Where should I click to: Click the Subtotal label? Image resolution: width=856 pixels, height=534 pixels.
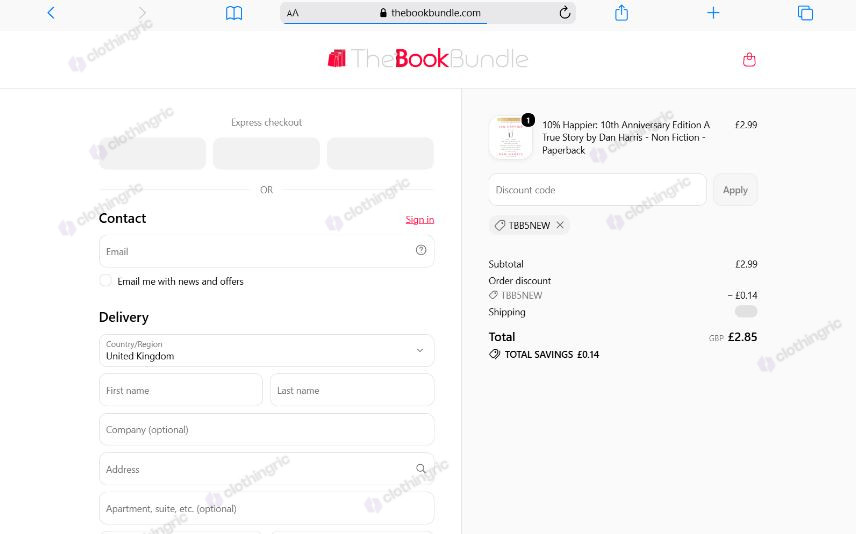(x=506, y=264)
